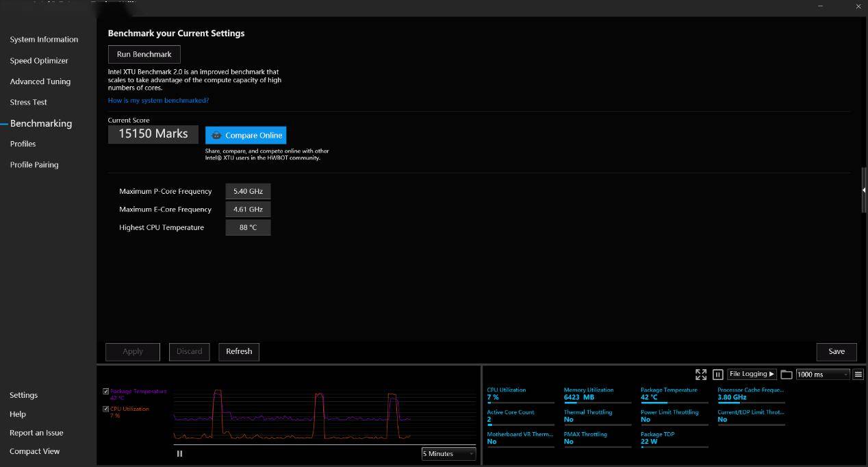Click the Compare Online robot icon
868x467 pixels.
[x=216, y=136]
